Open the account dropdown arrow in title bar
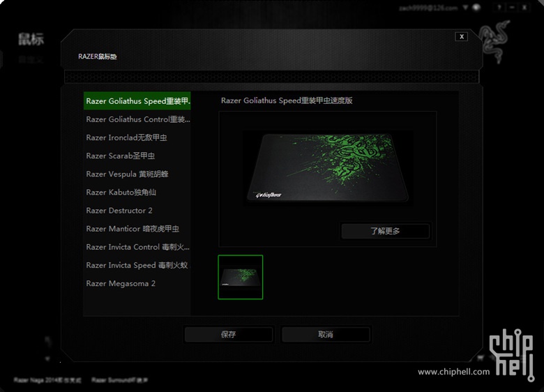This screenshot has width=544, height=392. tap(465, 7)
